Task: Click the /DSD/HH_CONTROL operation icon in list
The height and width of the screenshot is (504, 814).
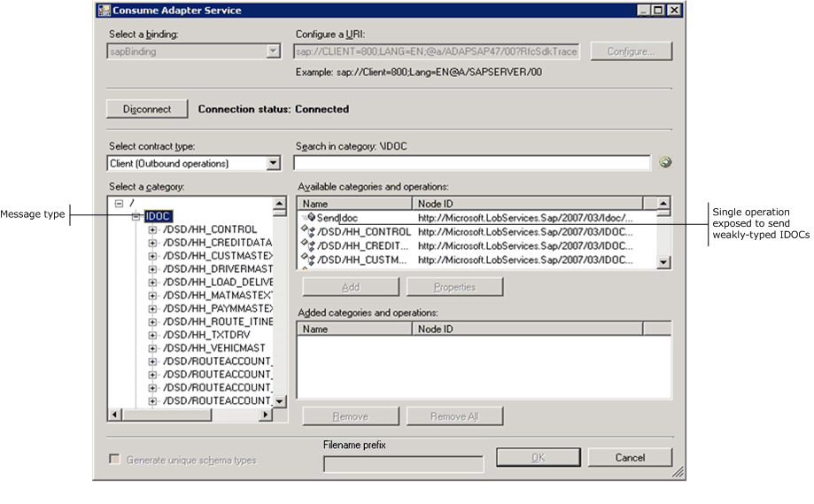Action: 308,231
